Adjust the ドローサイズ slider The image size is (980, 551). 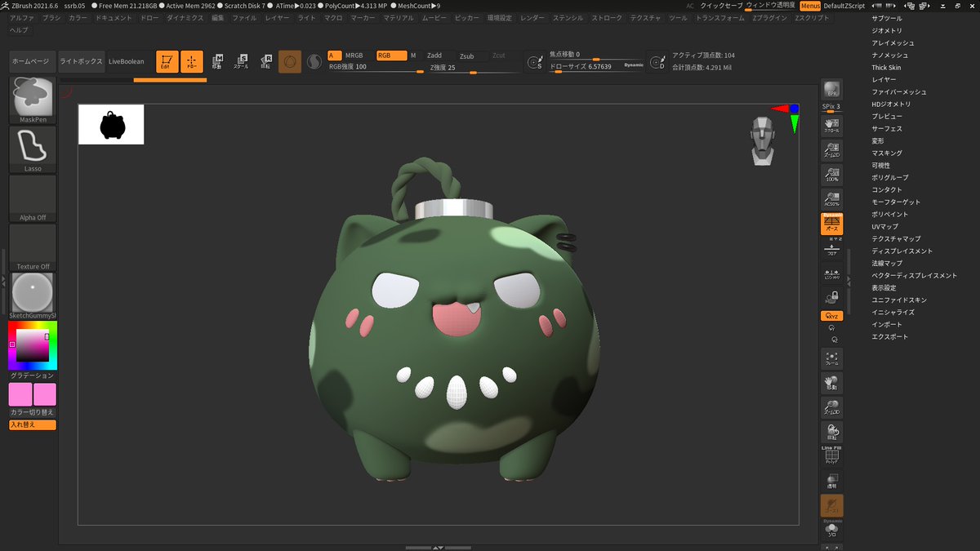click(x=596, y=67)
